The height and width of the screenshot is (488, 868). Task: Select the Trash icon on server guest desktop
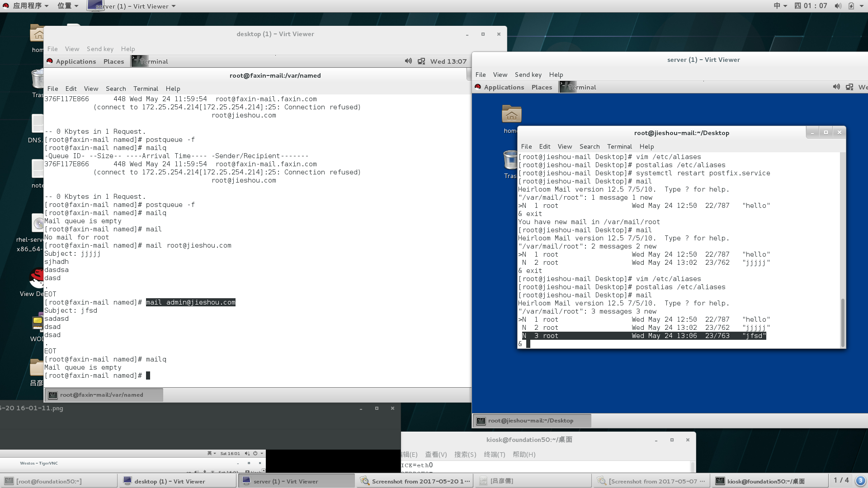[510, 160]
